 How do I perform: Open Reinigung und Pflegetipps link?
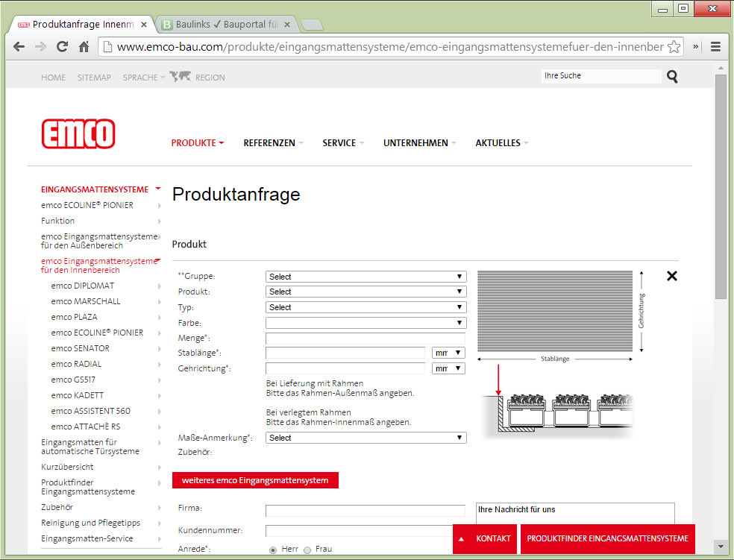coord(90,523)
